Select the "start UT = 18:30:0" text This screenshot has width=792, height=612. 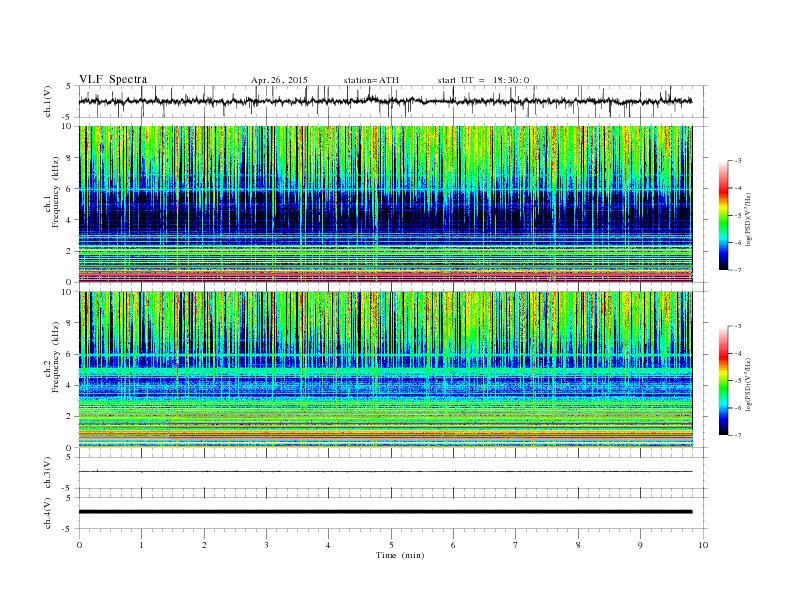483,80
